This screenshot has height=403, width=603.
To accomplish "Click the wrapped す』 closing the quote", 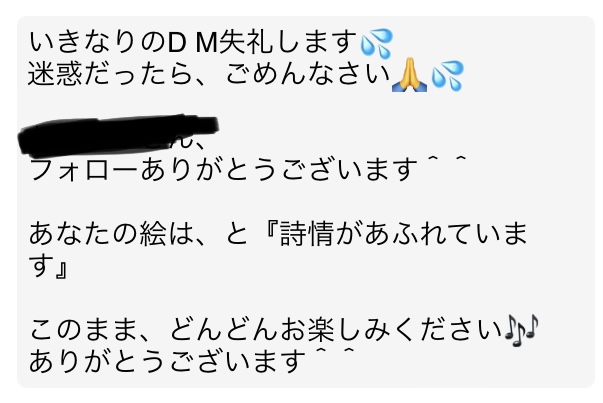I will click(49, 265).
